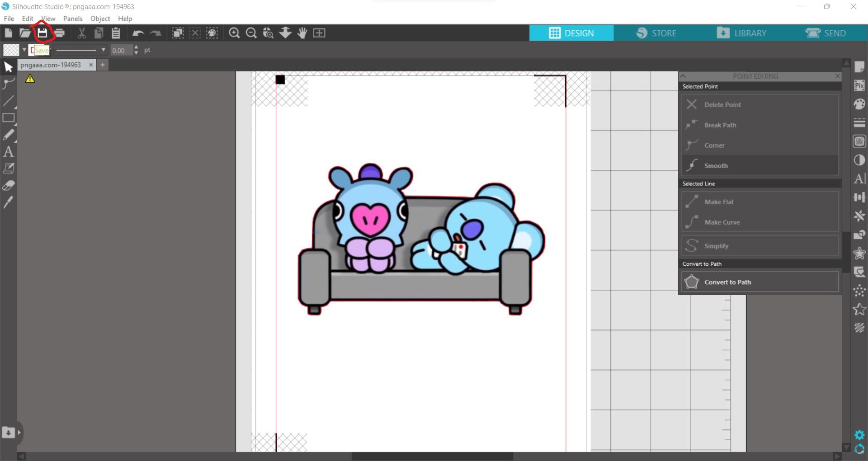The width and height of the screenshot is (868, 461).
Task: Click the Copy icon in the toolbar
Action: tap(99, 33)
